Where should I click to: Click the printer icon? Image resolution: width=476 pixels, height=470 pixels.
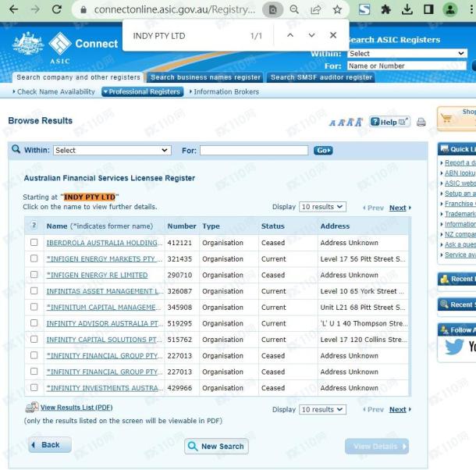click(421, 122)
